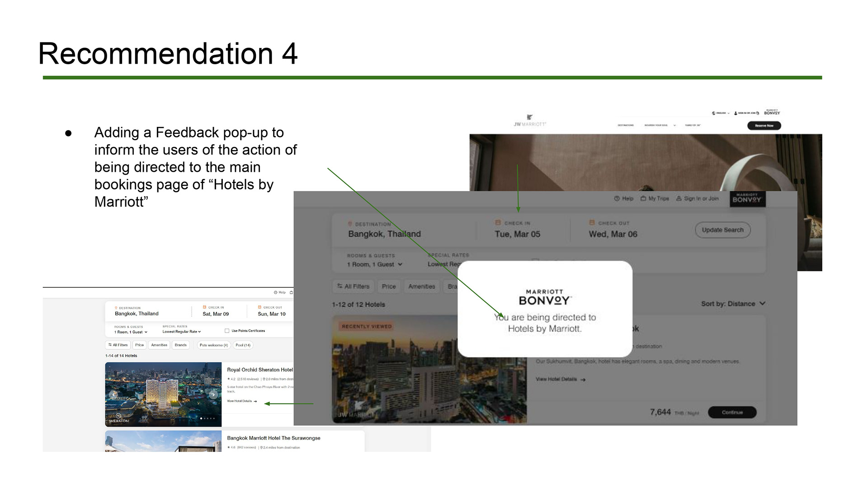Click Help on the Sat, Mar 09 results page

click(280, 292)
